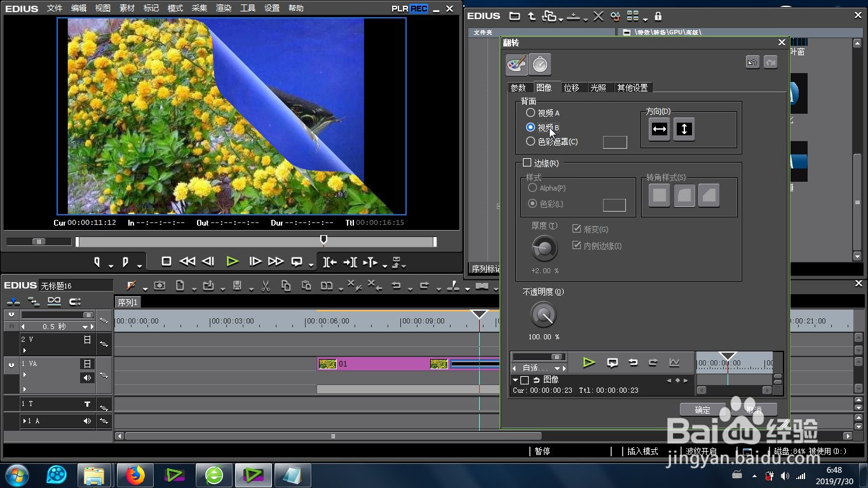Click the stop button under preview monitor
The height and width of the screenshot is (488, 868).
(166, 261)
